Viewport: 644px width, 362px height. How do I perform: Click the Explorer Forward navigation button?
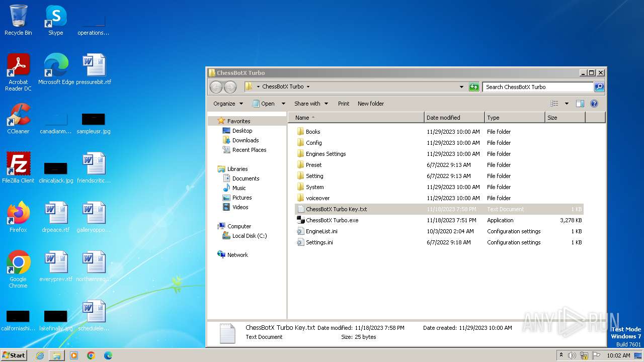click(x=230, y=87)
